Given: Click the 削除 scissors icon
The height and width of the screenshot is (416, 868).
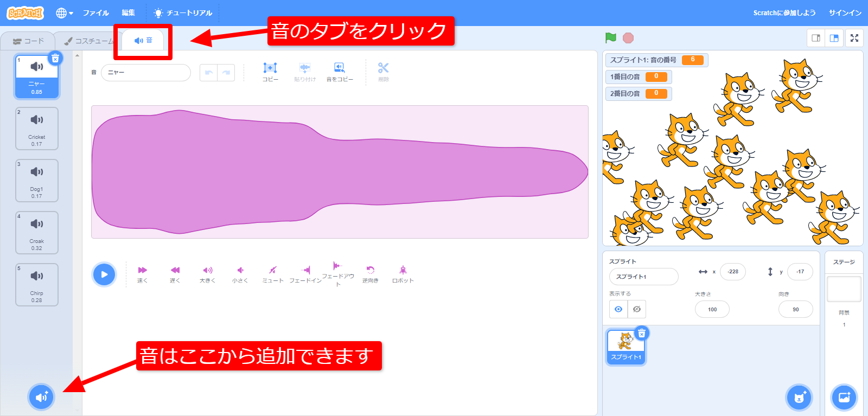Looking at the screenshot, I should click(x=384, y=72).
